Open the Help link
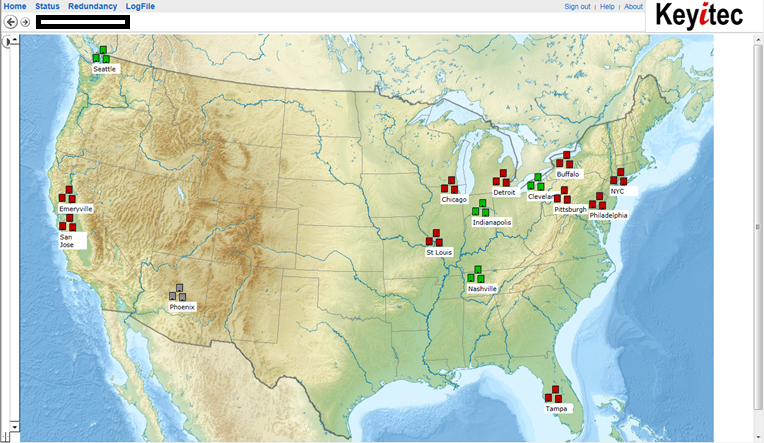 [x=607, y=6]
